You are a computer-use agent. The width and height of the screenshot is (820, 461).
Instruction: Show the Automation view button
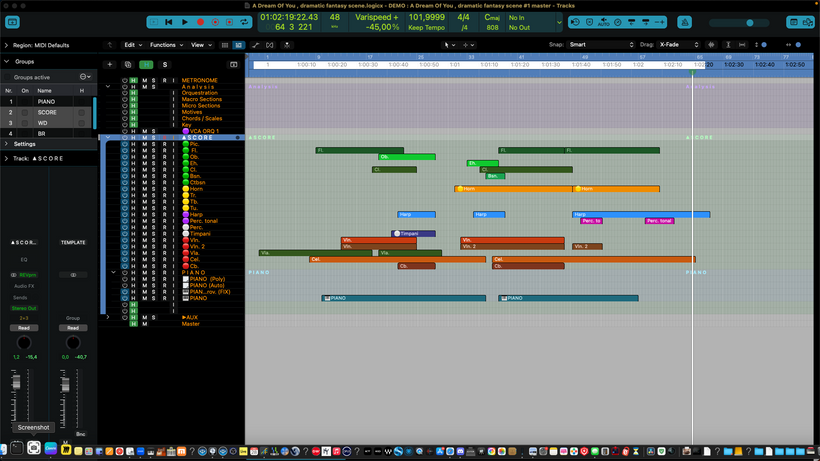[x=255, y=45]
